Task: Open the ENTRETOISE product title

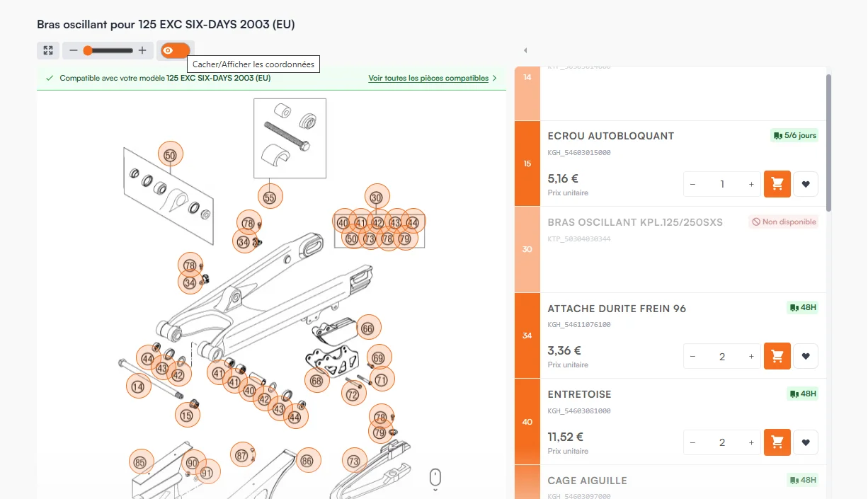Action: 579,394
